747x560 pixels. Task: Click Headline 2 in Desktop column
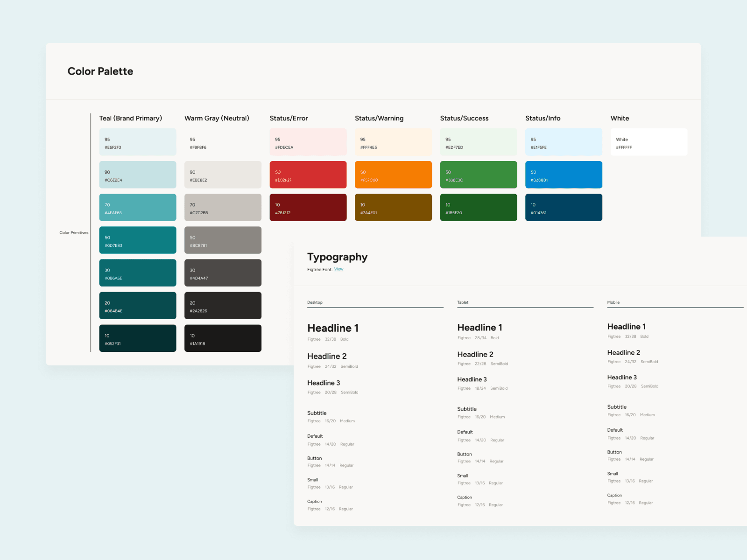coord(327,356)
